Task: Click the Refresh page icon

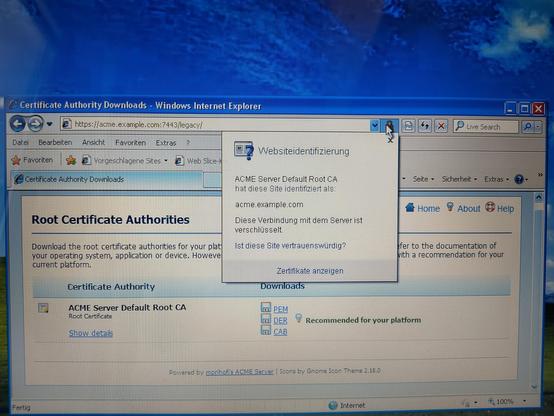Action: [x=425, y=126]
